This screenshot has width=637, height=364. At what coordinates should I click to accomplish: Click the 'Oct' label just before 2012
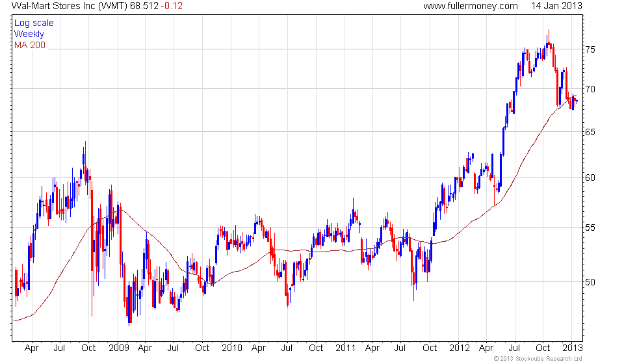pos(430,348)
